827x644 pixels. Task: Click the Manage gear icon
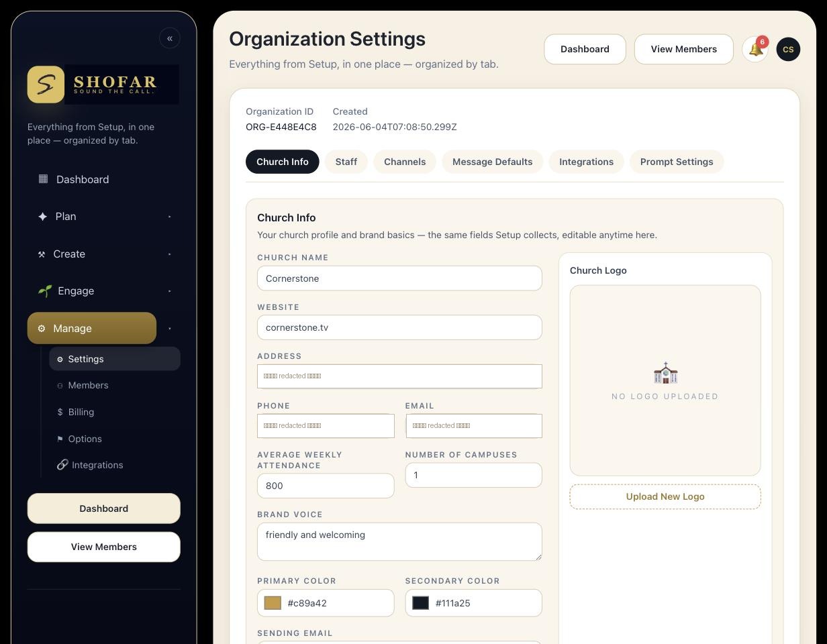[42, 329]
